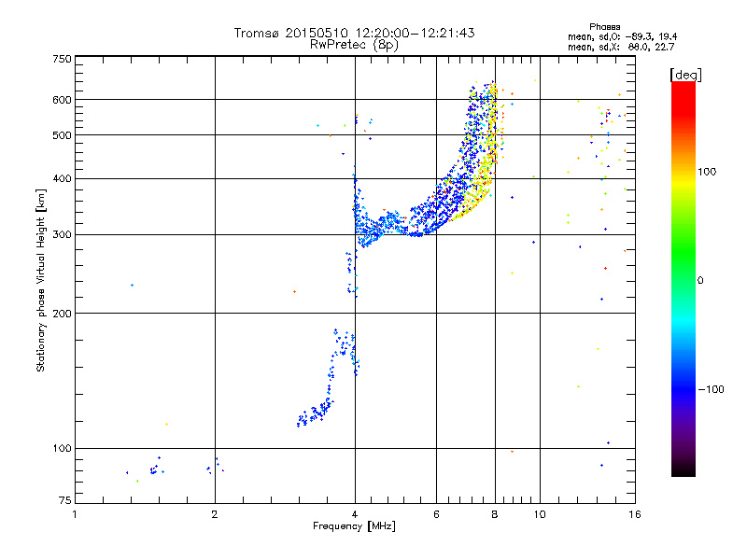747x560 pixels.
Task: Click the y-axis tick label '400'
Action: [x=62, y=179]
